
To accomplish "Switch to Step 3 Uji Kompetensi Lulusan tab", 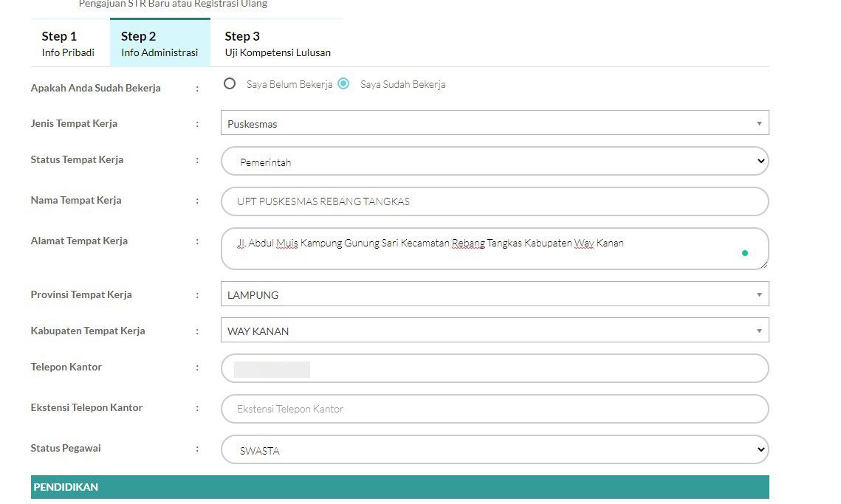I will (277, 43).
